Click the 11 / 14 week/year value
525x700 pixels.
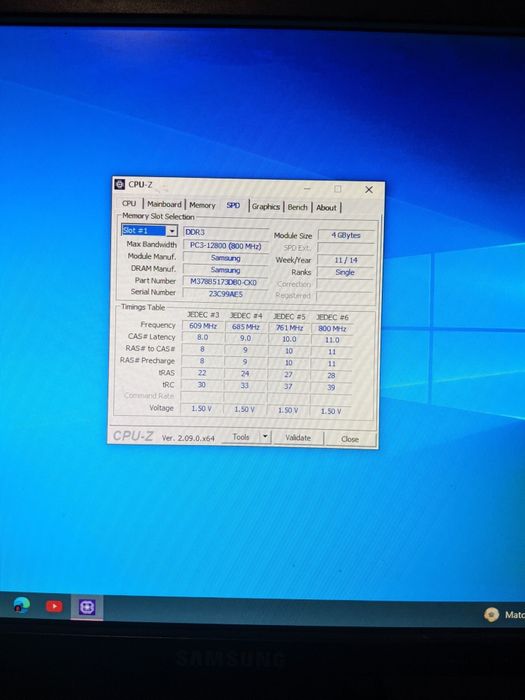(346, 260)
